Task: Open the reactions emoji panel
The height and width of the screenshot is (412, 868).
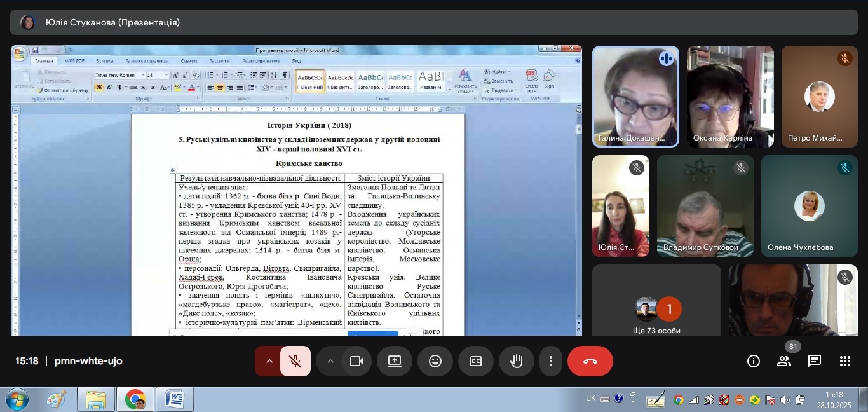Action: 435,361
